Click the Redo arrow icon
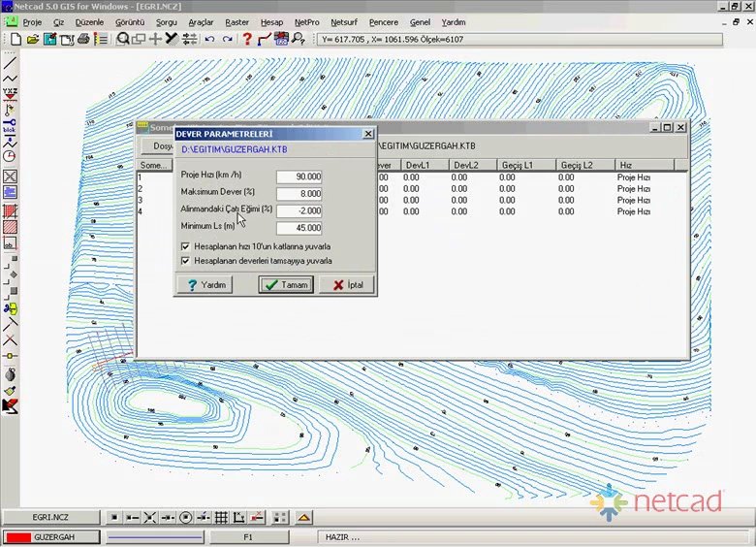This screenshot has height=547, width=756. click(x=227, y=39)
